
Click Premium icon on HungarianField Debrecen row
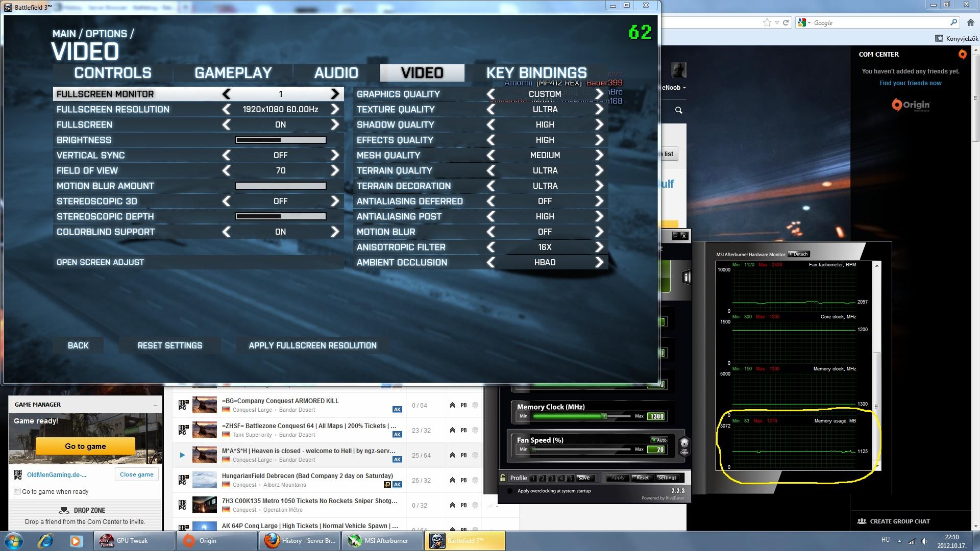click(x=387, y=485)
